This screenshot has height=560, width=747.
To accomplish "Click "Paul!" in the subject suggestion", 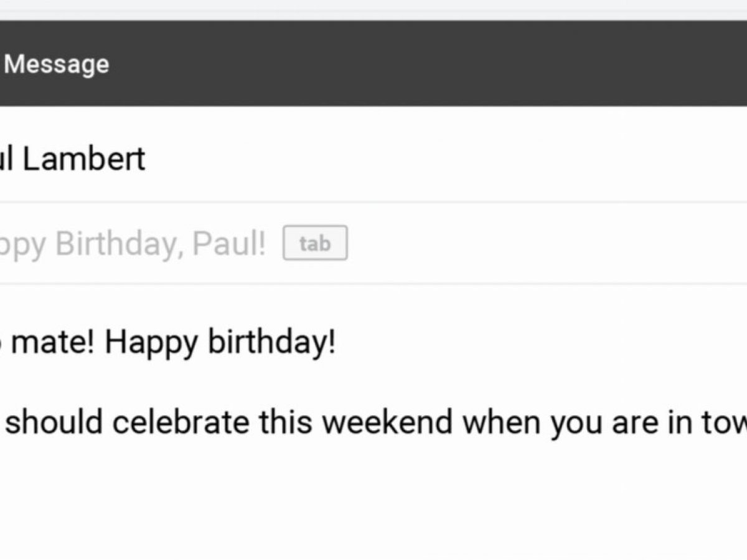I will (228, 243).
